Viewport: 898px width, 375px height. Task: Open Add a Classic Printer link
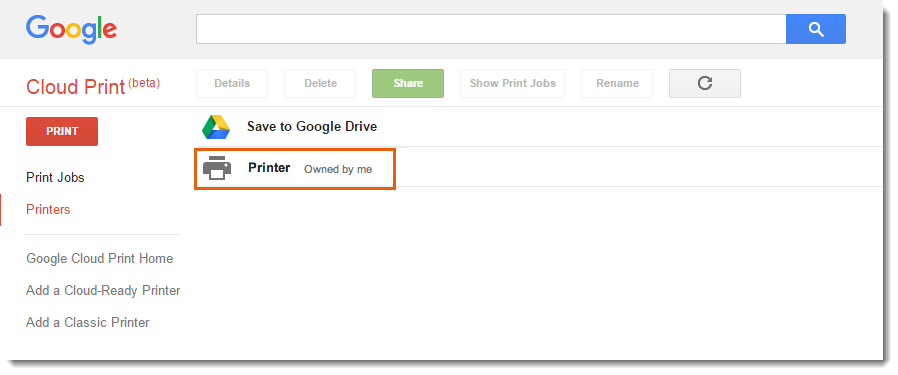click(x=88, y=323)
